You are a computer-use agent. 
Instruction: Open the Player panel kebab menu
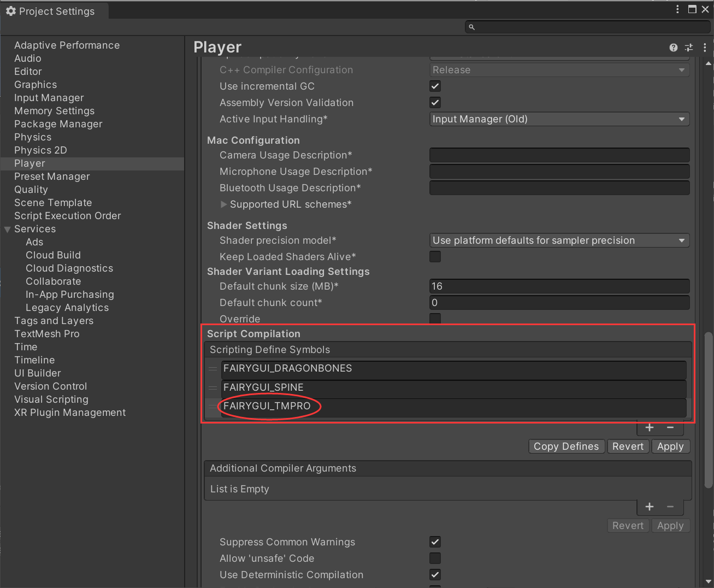pyautogui.click(x=705, y=48)
